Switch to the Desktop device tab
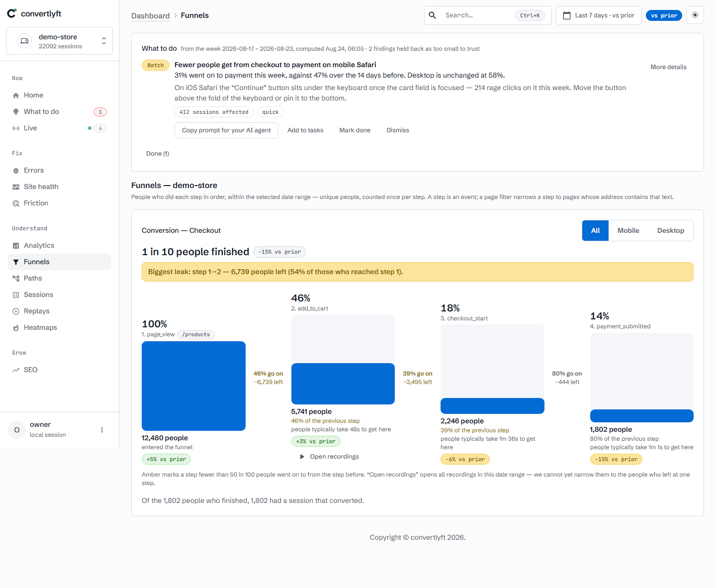 pyautogui.click(x=671, y=231)
